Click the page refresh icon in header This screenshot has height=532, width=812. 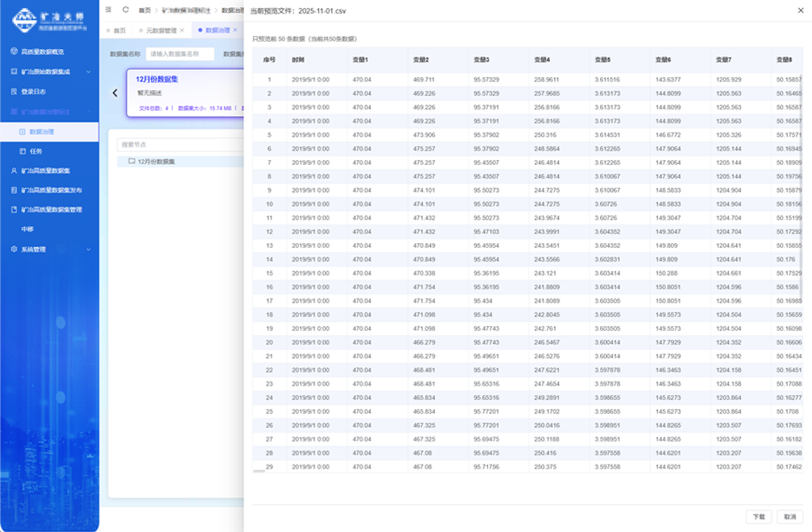click(x=125, y=10)
